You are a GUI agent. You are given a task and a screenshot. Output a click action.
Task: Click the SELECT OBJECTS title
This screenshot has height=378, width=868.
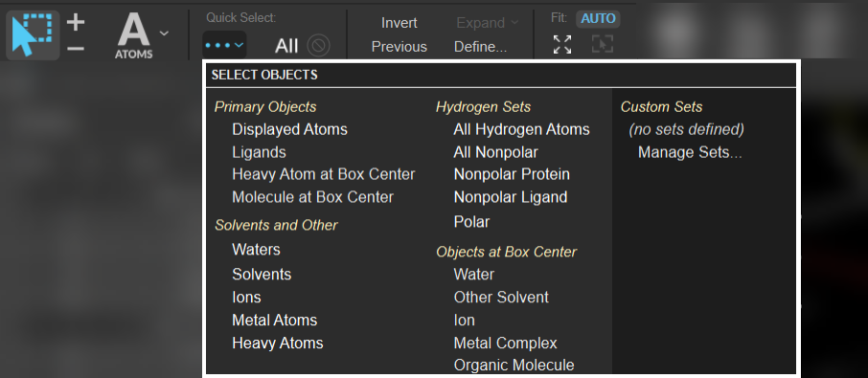(x=264, y=75)
